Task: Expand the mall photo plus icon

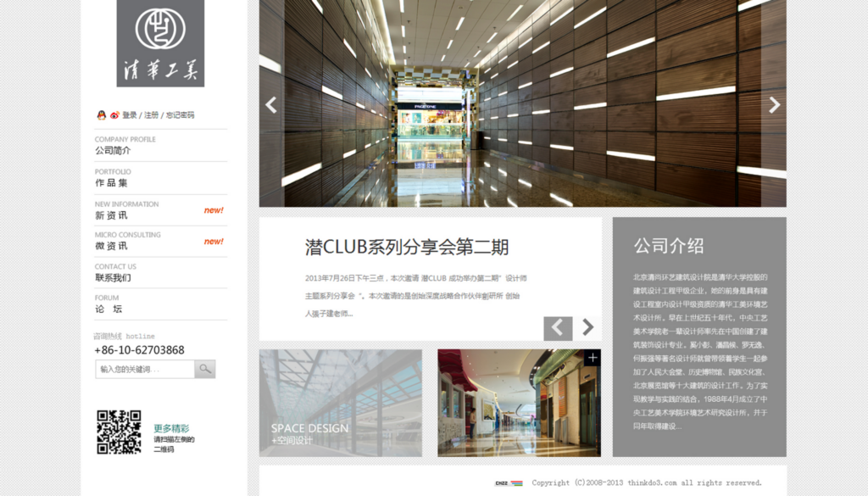Action: (593, 358)
